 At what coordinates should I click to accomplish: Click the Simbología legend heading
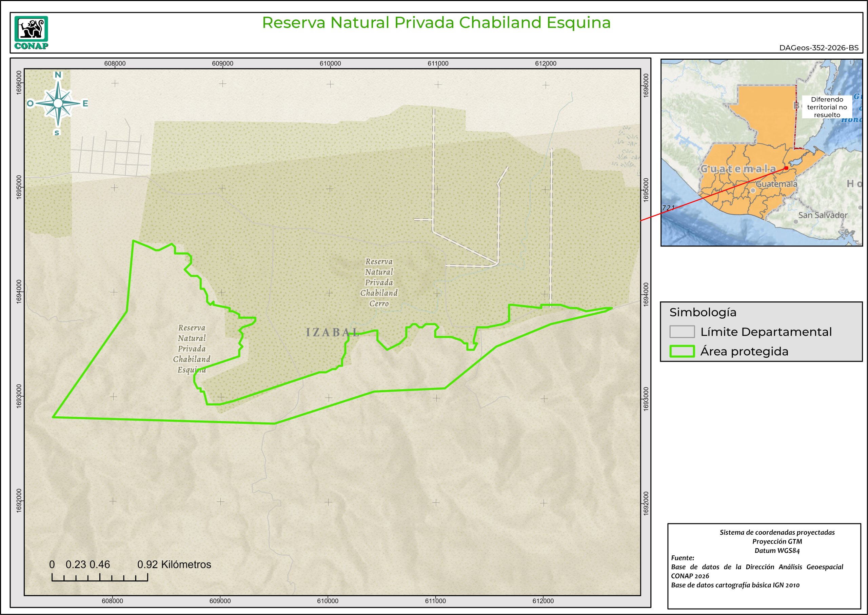pyautogui.click(x=703, y=313)
